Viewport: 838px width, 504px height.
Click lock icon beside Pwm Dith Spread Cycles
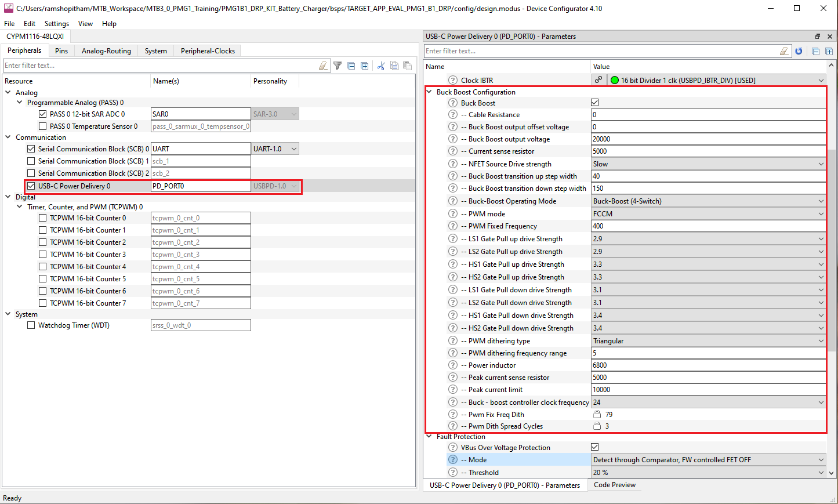click(x=597, y=426)
